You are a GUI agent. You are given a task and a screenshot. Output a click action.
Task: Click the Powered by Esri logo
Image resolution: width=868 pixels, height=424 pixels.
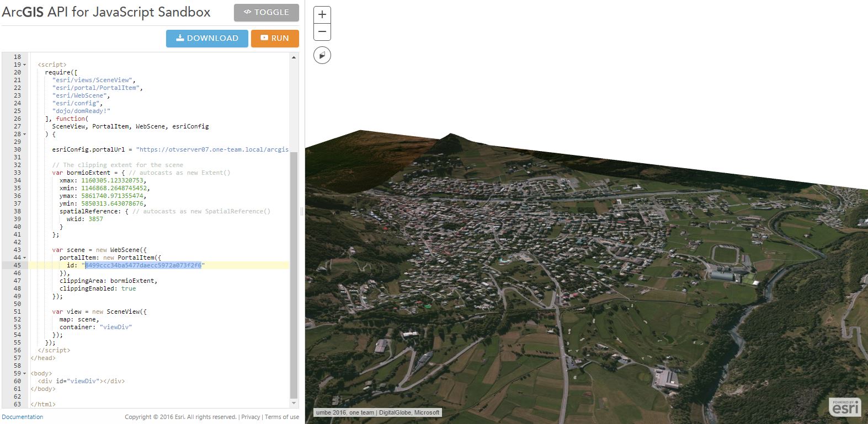(x=845, y=407)
